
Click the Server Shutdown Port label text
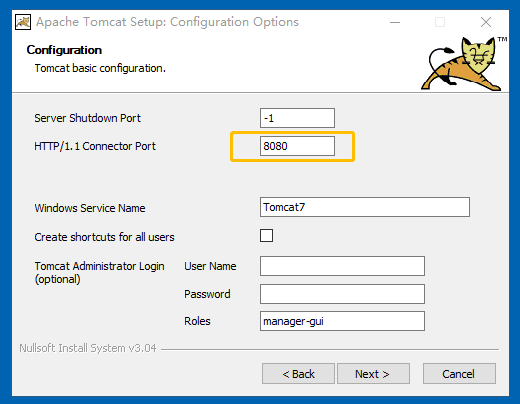tap(87, 118)
